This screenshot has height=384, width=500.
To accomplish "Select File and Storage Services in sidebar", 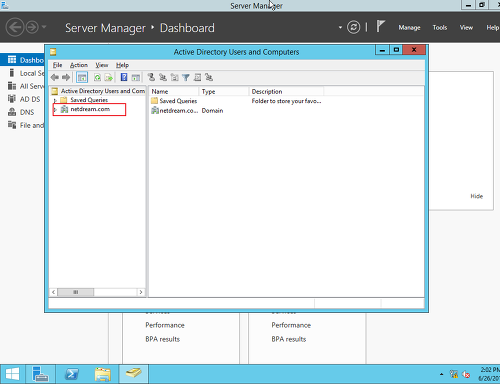I will coord(22,125).
